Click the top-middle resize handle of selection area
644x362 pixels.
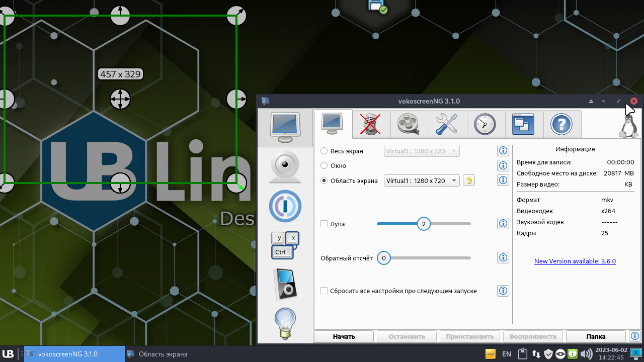click(x=120, y=15)
